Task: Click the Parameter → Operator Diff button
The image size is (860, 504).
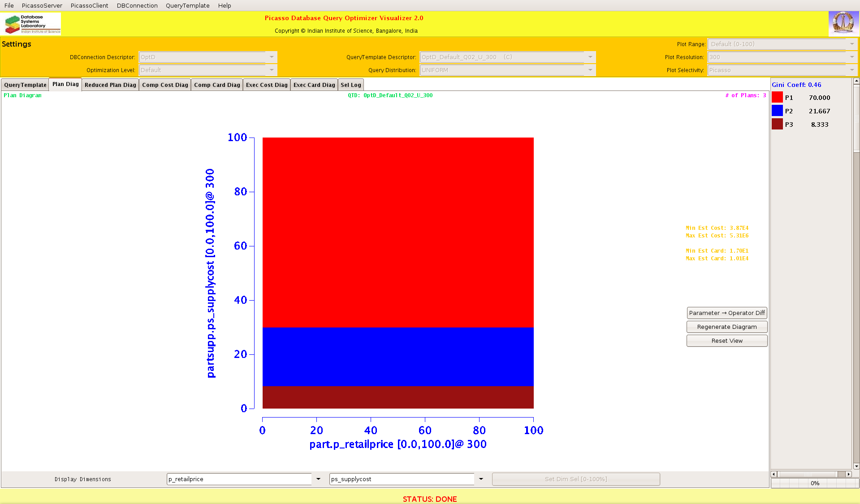Action: tap(726, 313)
